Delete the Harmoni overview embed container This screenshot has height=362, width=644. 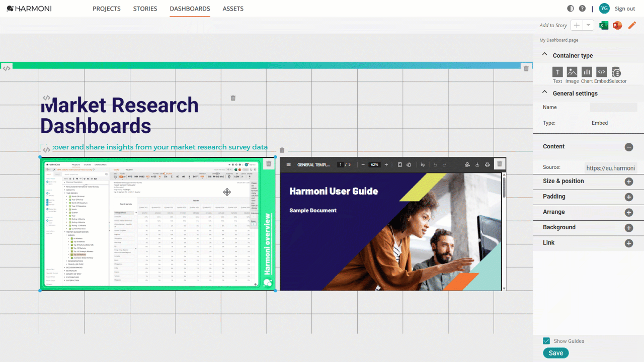coord(269,164)
